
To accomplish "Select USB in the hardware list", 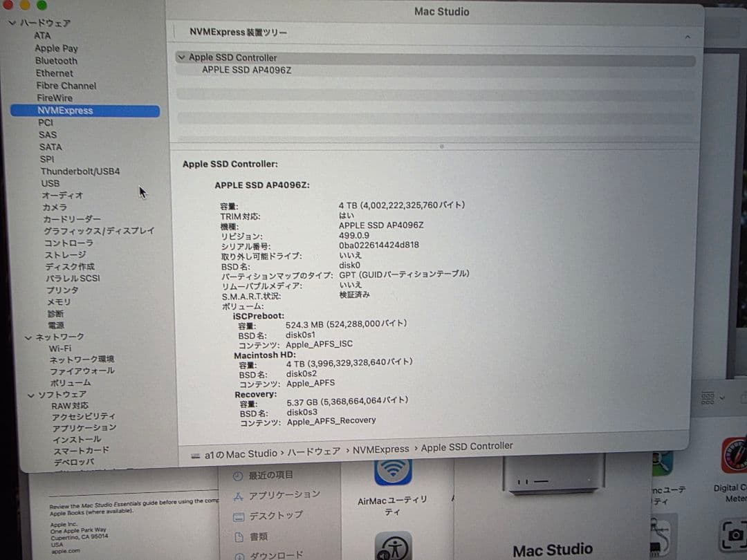I will [x=50, y=183].
